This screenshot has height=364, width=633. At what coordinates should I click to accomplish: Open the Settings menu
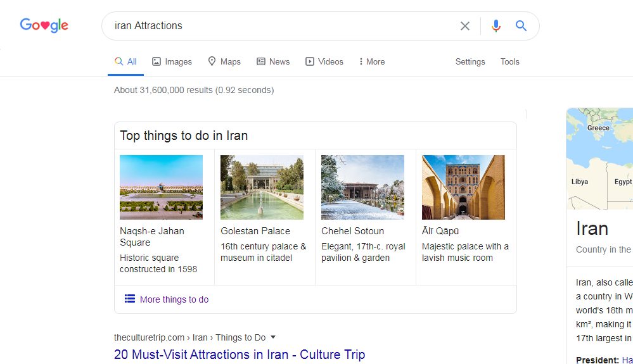point(470,61)
